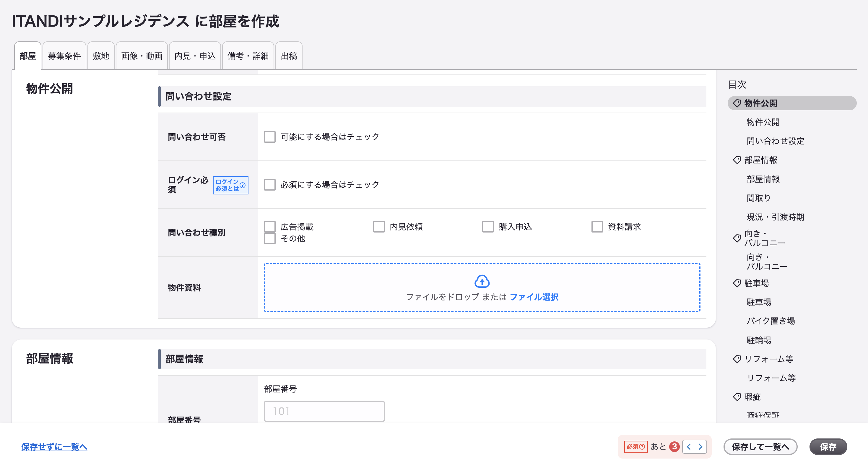Select 物件公開 highlighted heading in 目次

[x=792, y=103]
